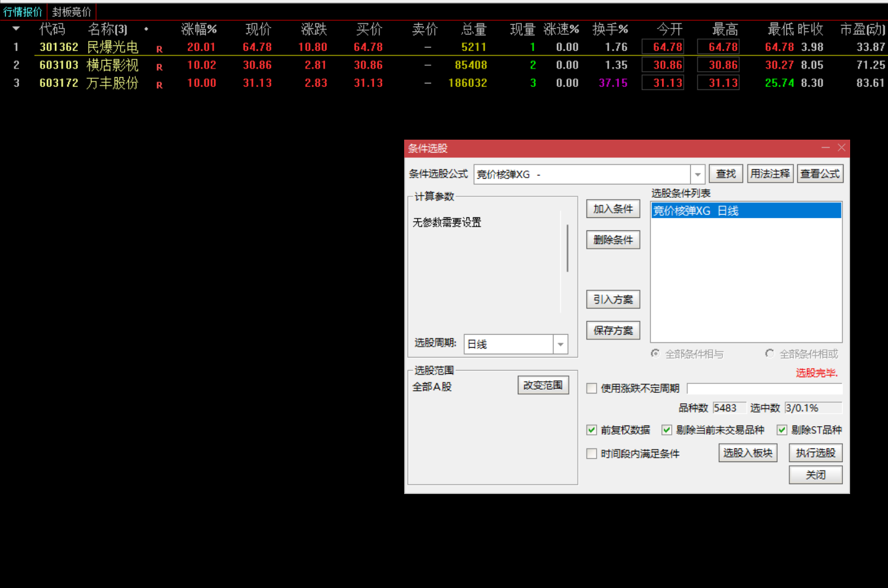Click the 查找 button
The image size is (888, 588).
pos(725,174)
